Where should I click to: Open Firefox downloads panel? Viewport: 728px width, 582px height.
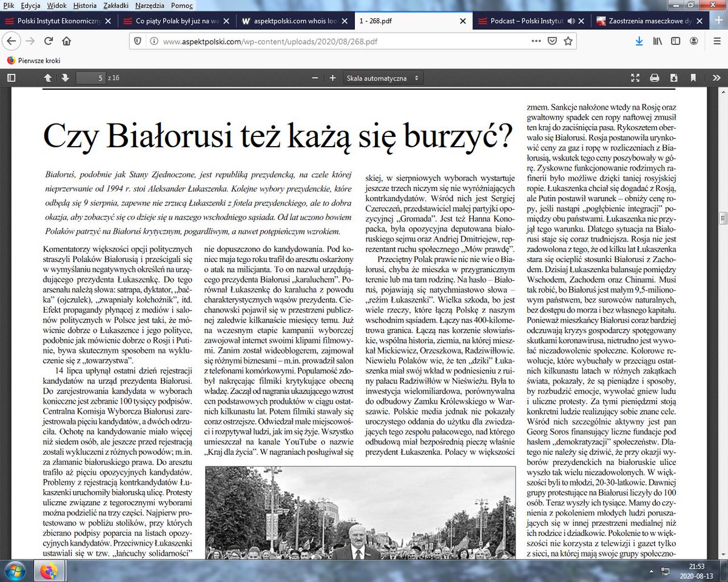(639, 41)
